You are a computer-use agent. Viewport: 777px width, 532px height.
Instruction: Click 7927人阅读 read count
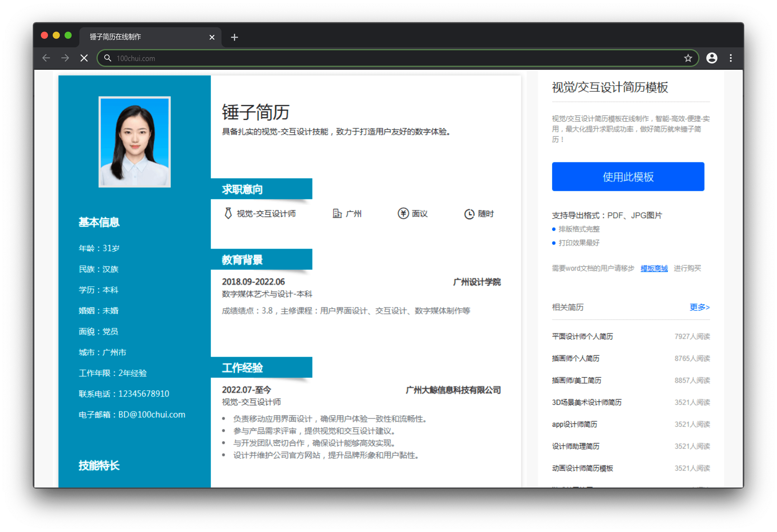tap(692, 336)
